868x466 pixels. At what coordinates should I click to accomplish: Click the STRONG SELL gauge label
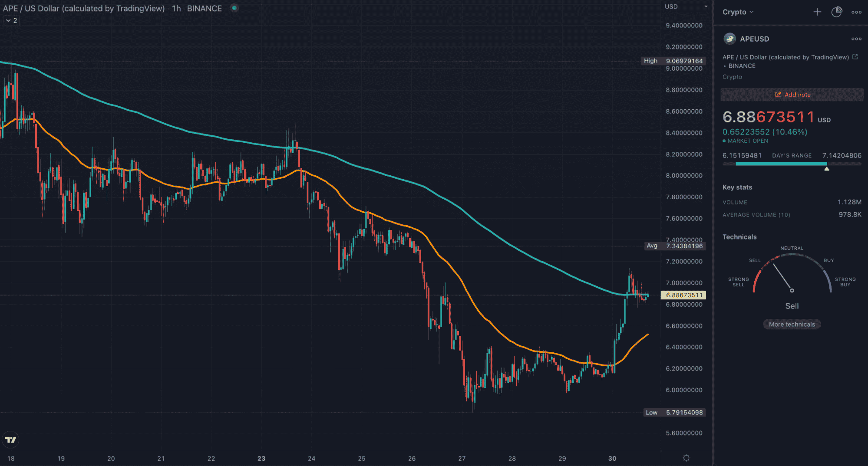click(738, 282)
